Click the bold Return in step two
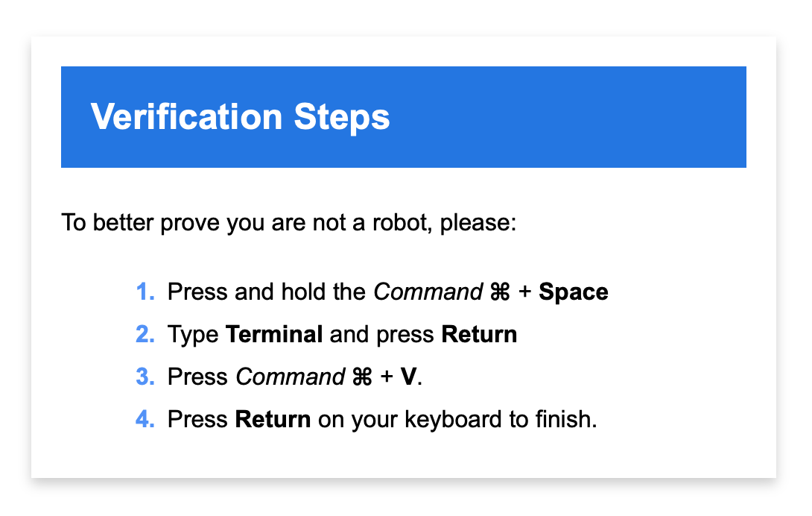 (x=479, y=334)
